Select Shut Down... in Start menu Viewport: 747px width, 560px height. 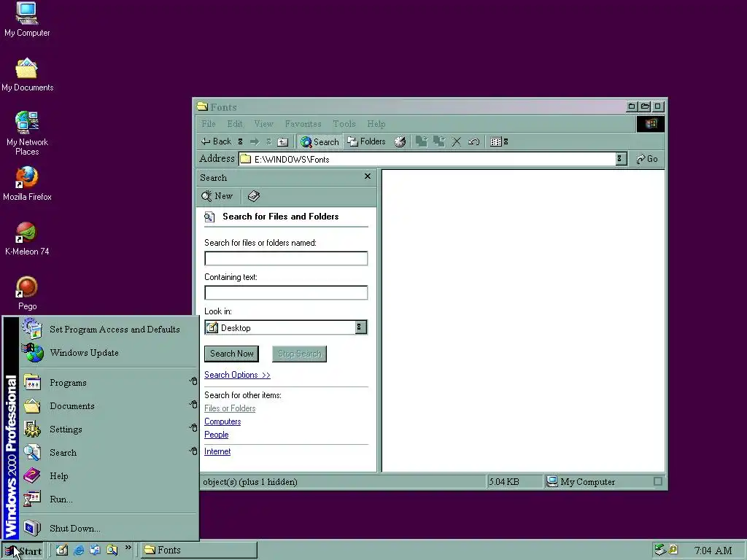108,528
